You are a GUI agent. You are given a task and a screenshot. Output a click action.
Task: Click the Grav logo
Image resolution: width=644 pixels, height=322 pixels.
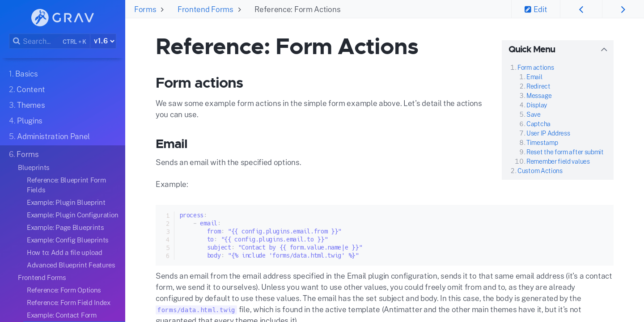point(62,17)
